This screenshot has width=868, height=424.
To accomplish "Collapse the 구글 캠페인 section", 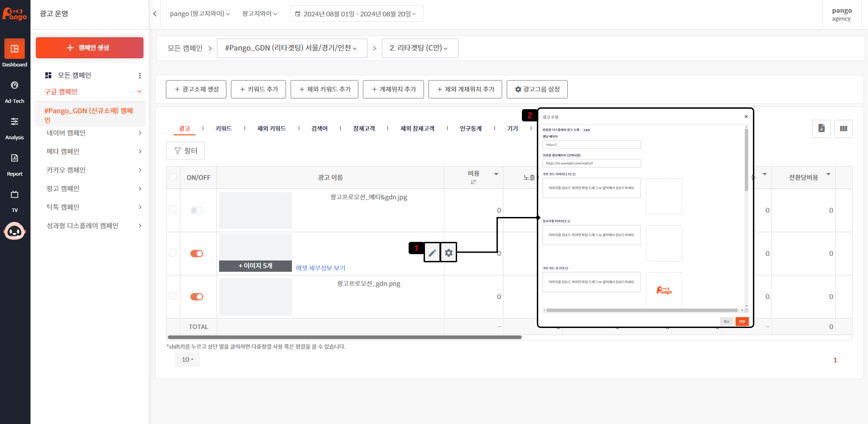I will [x=140, y=92].
